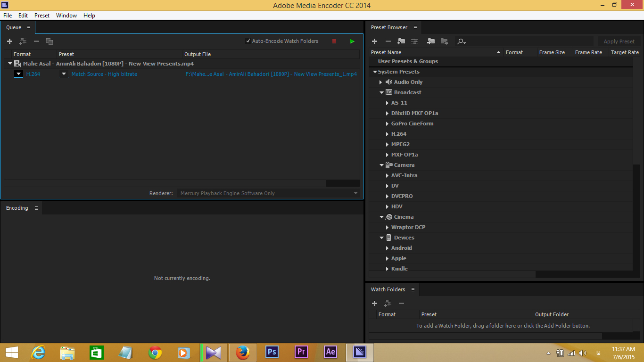The width and height of the screenshot is (644, 362).
Task: Open Watch Folders panel menu icon
Action: click(413, 289)
